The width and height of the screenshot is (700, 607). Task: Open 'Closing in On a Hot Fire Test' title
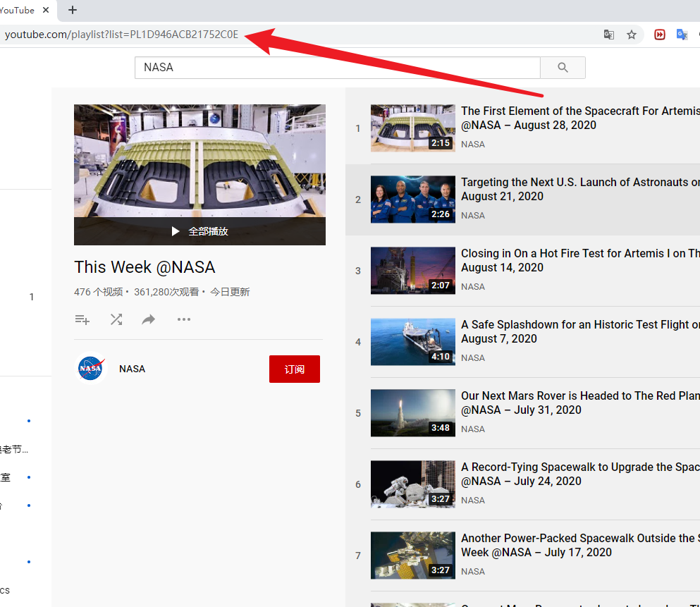click(580, 260)
